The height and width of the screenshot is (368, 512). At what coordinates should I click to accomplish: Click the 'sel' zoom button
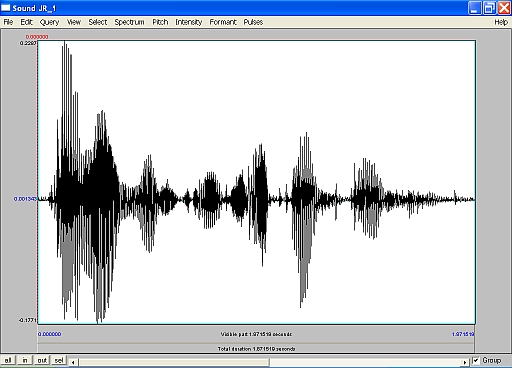(59, 360)
